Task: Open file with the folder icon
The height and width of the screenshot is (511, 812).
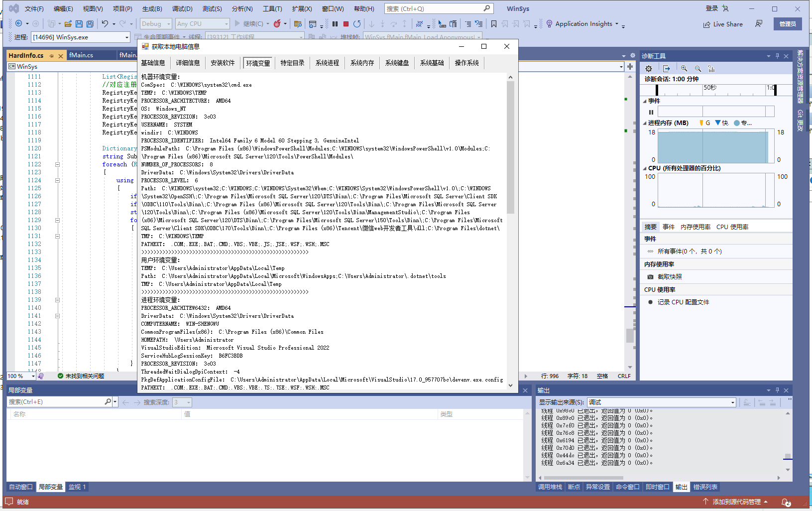Action: point(68,23)
